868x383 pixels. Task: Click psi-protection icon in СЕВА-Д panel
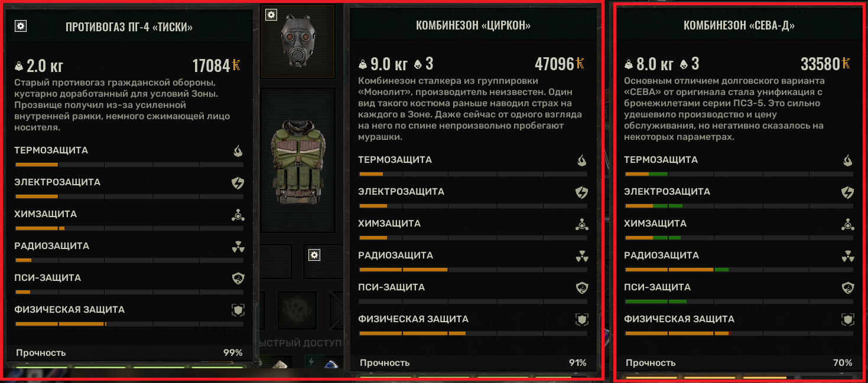pos(847,288)
